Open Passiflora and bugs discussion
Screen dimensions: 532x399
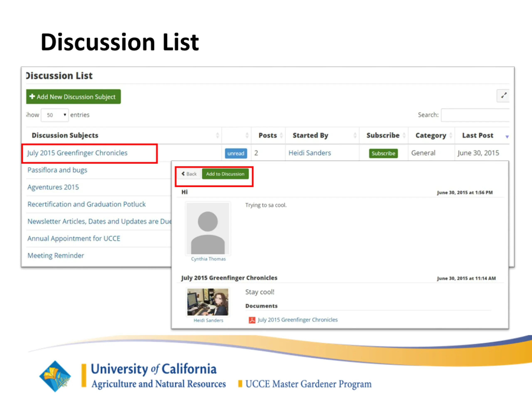pyautogui.click(x=57, y=170)
